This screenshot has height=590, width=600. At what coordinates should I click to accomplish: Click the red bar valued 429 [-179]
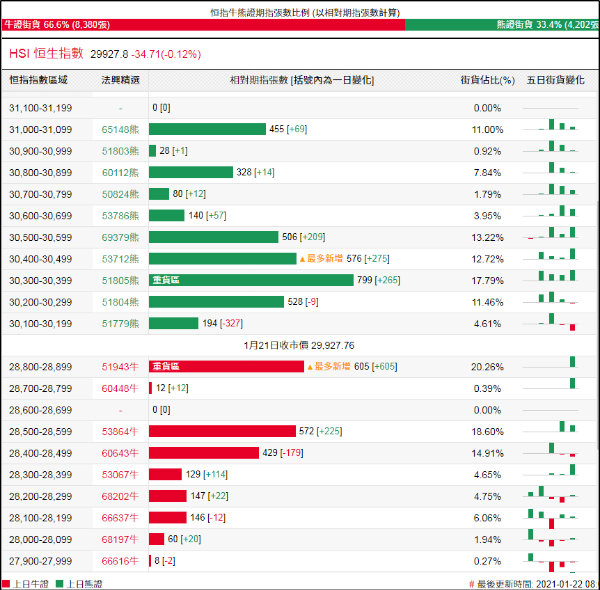click(x=204, y=453)
